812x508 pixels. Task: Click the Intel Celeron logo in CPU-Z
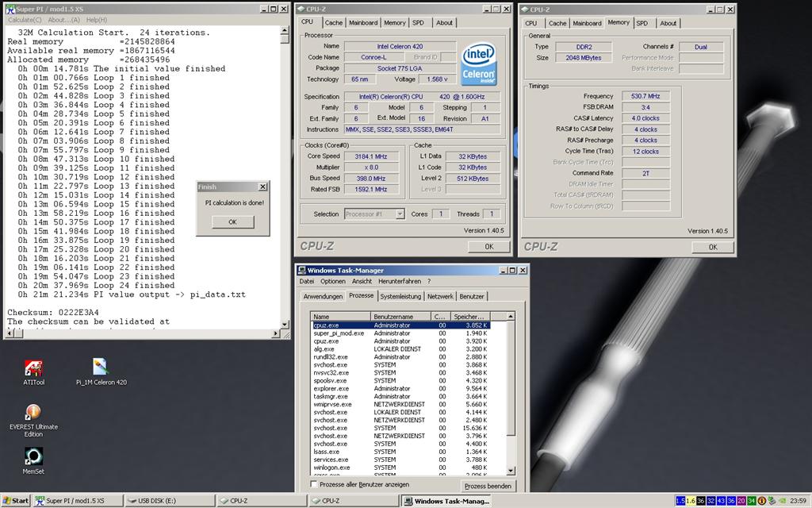478,63
